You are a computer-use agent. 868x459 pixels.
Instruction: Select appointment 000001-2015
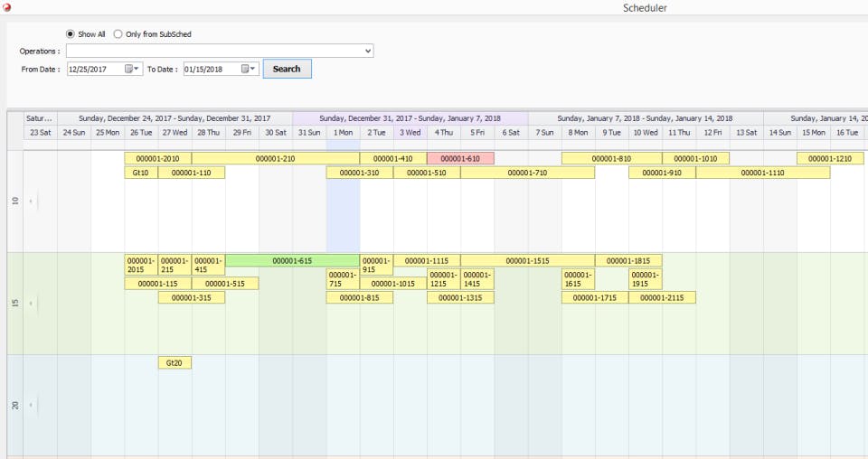[141, 265]
